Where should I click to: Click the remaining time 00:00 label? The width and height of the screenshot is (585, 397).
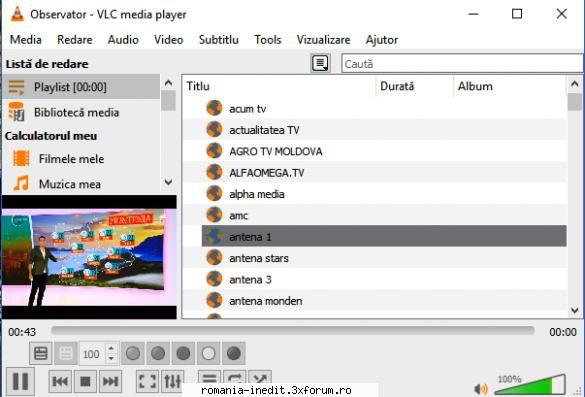563,332
